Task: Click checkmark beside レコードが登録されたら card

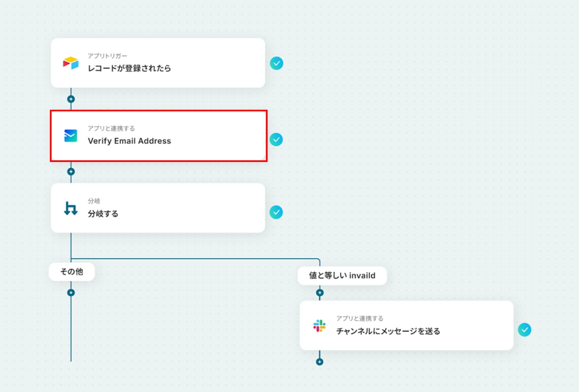Action: [276, 63]
